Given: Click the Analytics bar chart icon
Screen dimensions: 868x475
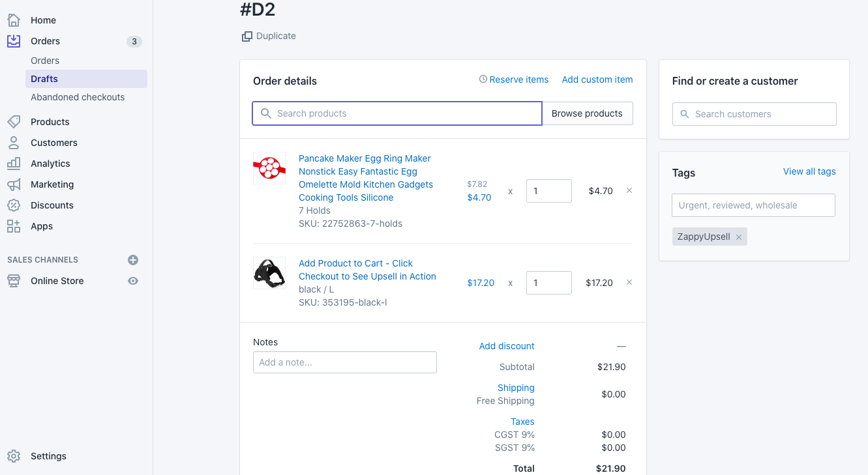Looking at the screenshot, I should click(x=14, y=164).
